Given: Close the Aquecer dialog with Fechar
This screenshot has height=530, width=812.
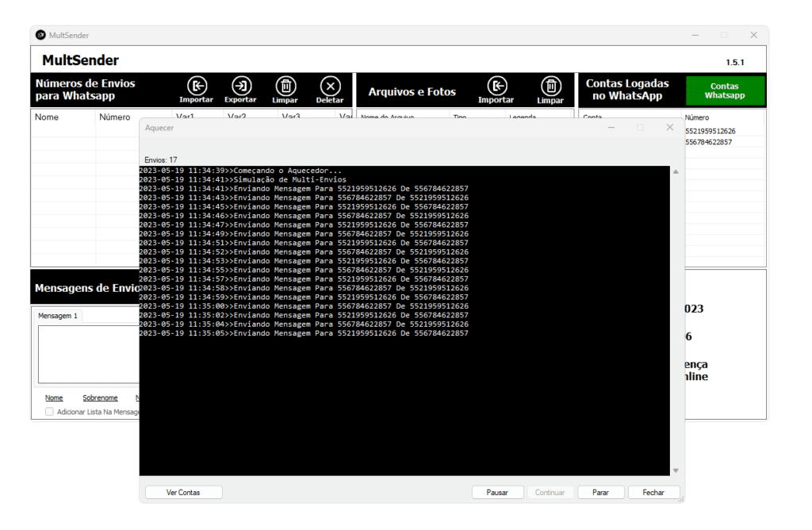Looking at the screenshot, I should point(653,492).
